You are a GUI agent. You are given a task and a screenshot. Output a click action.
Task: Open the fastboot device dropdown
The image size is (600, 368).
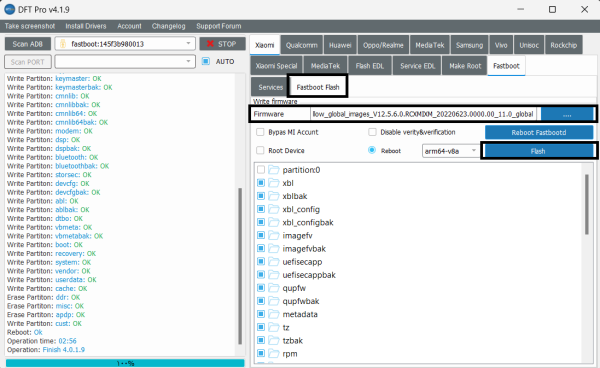pos(125,44)
